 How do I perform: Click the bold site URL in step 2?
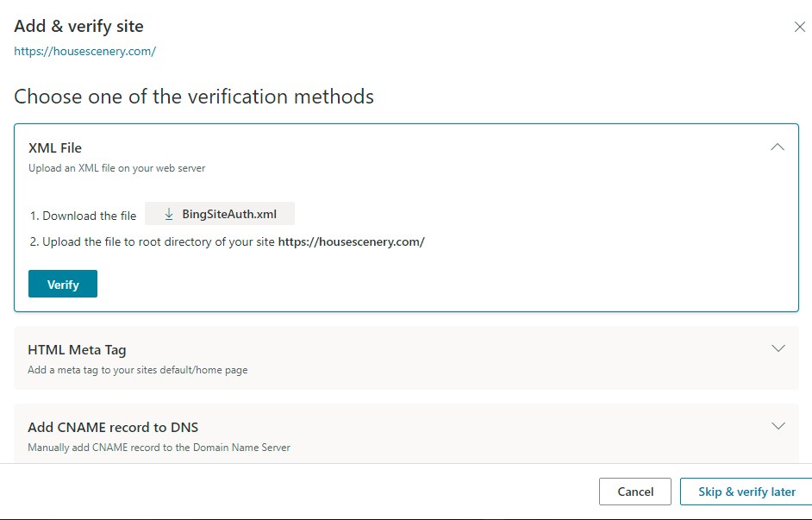click(351, 241)
